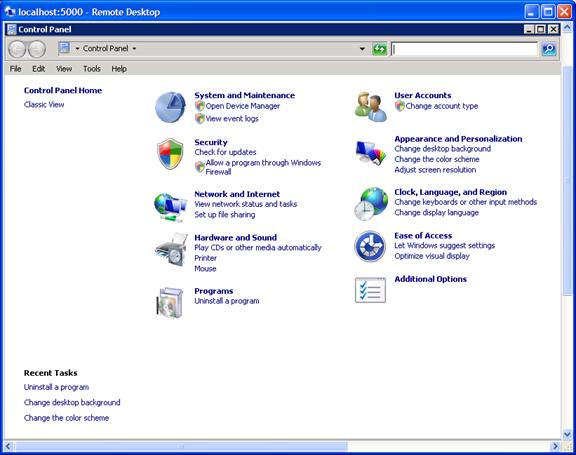Open the Network and Internet heading
Viewport: 576px width, 455px height.
(x=237, y=194)
